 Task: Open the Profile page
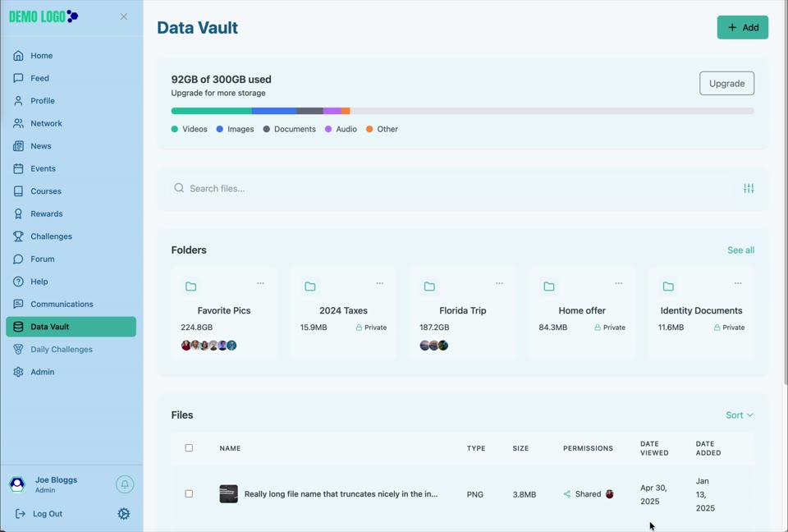[x=71, y=100]
